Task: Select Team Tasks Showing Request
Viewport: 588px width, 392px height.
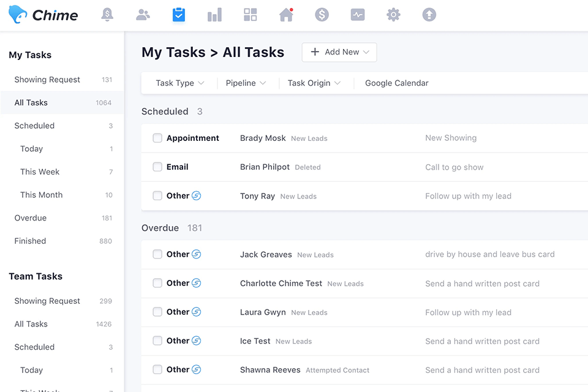Action: point(62,301)
